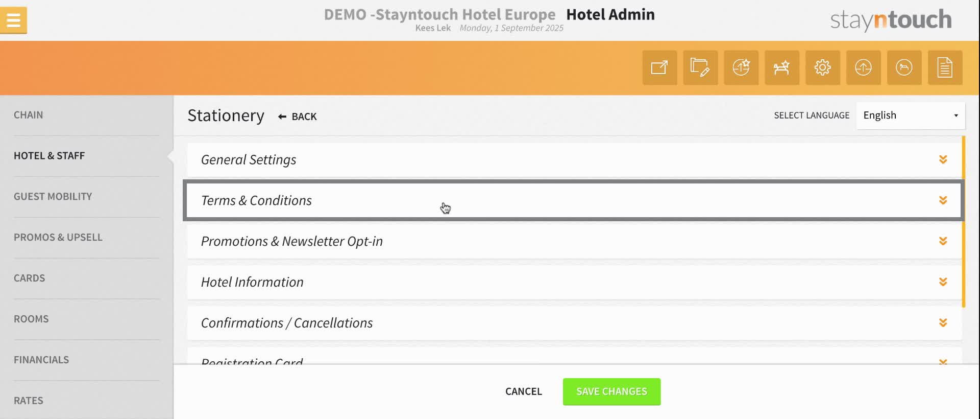Click the circled bed icon
The image size is (980, 419).
[x=904, y=67]
